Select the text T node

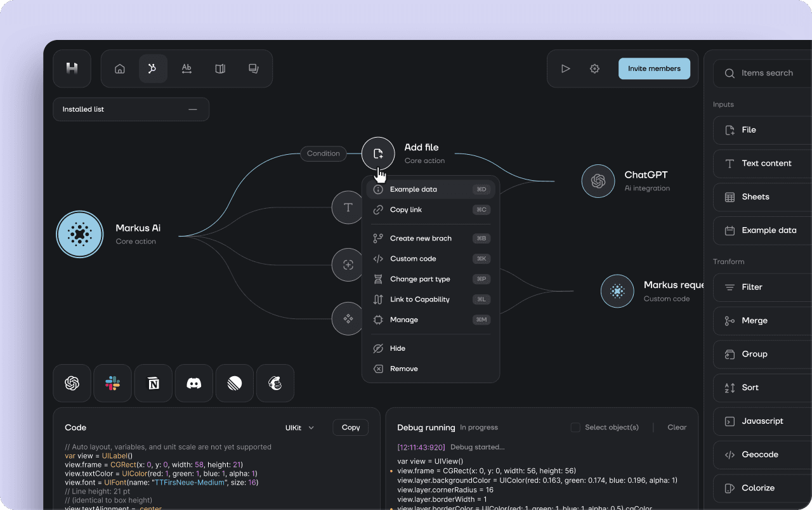click(x=348, y=207)
